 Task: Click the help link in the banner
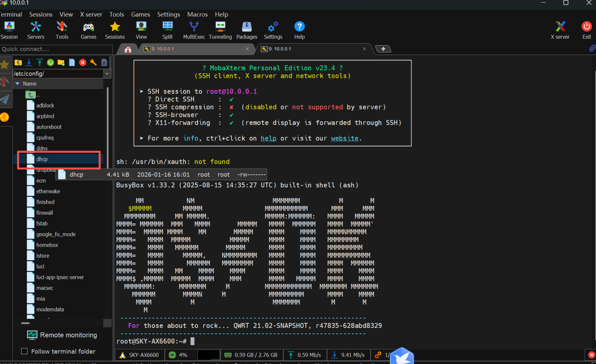[x=268, y=138]
